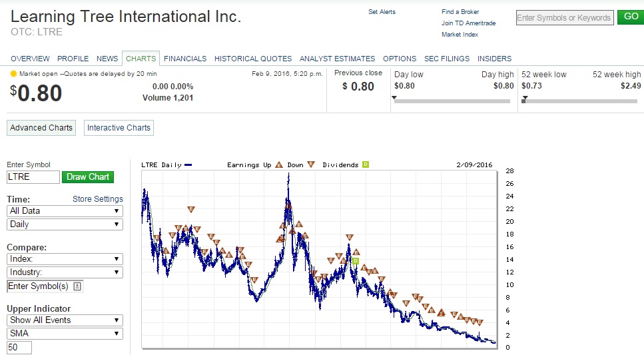Image resolution: width=644 pixels, height=355 pixels.
Task: Focus the Enter Symbols or Keywords search box
Action: click(564, 18)
